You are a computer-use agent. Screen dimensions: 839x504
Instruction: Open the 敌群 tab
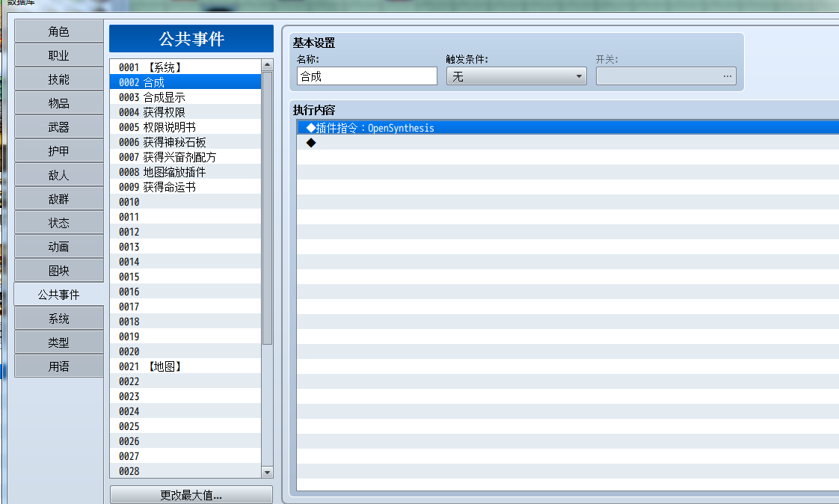[x=59, y=199]
